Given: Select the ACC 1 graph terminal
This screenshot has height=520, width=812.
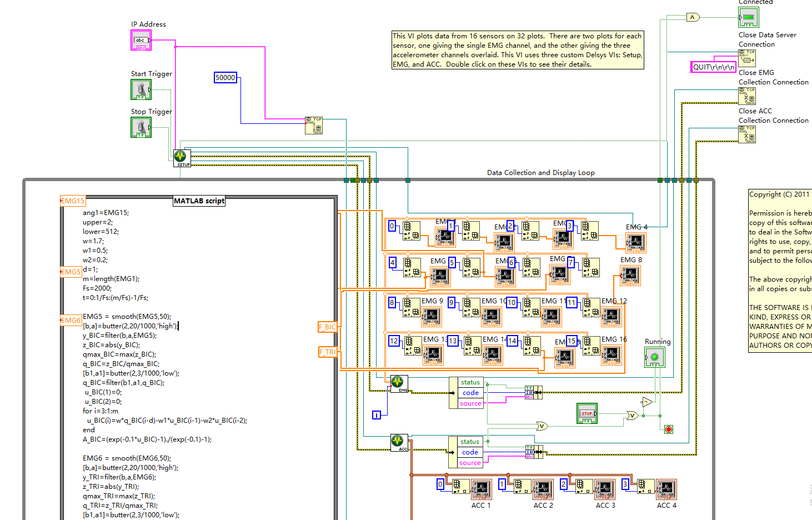Looking at the screenshot, I should tap(481, 489).
